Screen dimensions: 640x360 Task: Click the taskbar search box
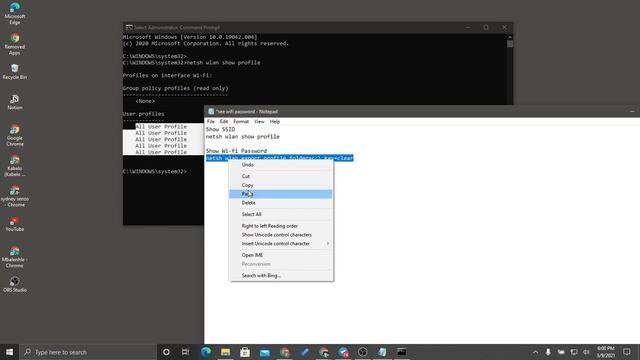click(x=88, y=352)
